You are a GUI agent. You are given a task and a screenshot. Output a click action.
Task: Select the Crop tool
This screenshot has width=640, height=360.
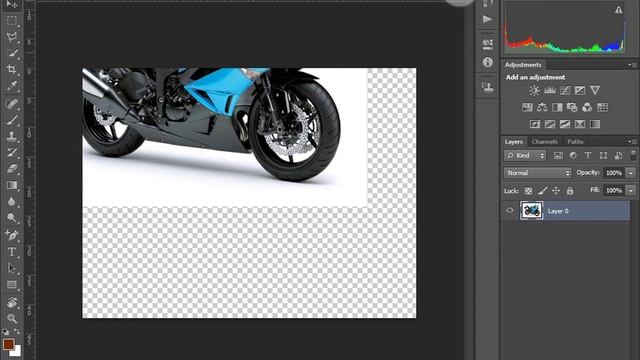tap(12, 69)
